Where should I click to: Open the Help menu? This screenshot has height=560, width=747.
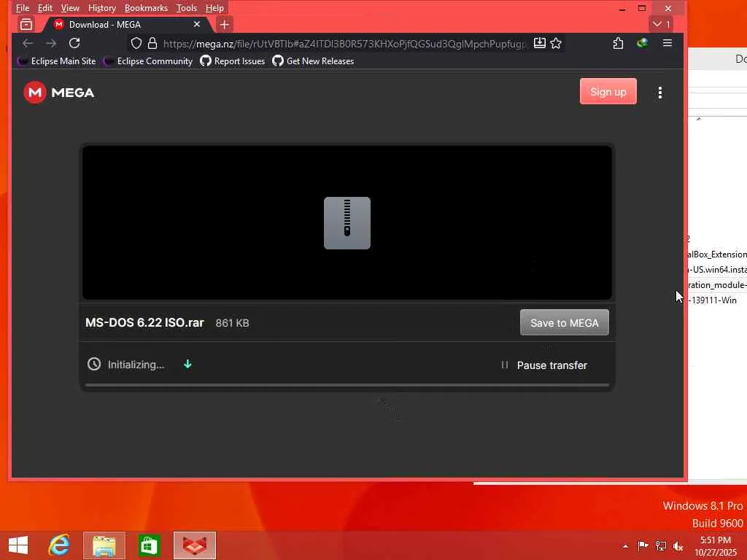pyautogui.click(x=214, y=8)
